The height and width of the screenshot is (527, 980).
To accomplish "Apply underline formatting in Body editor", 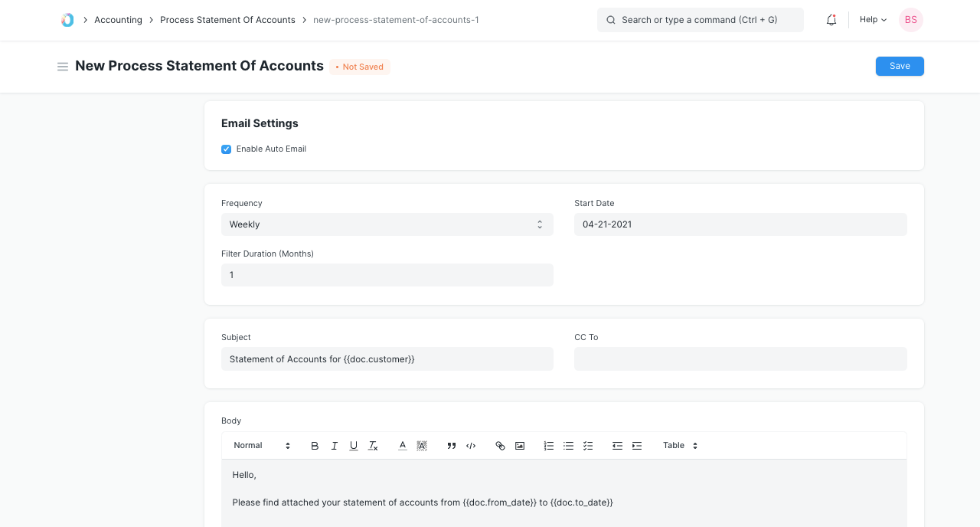I will click(x=354, y=446).
